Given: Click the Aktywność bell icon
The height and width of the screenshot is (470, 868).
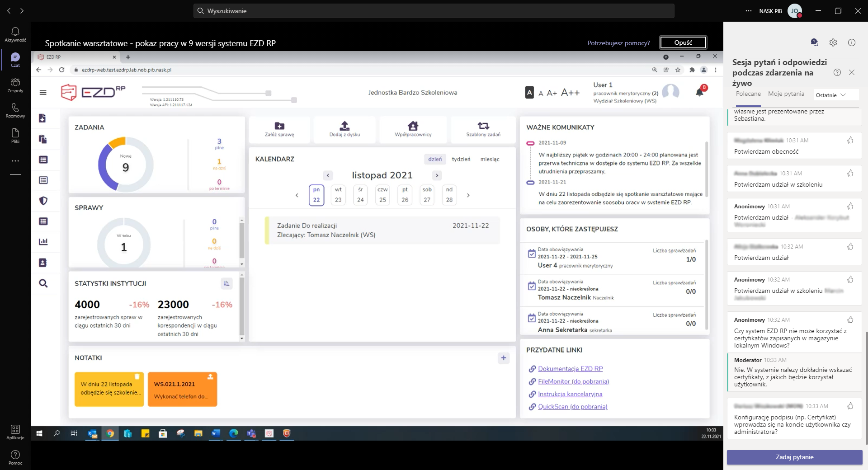Looking at the screenshot, I should coord(15,34).
